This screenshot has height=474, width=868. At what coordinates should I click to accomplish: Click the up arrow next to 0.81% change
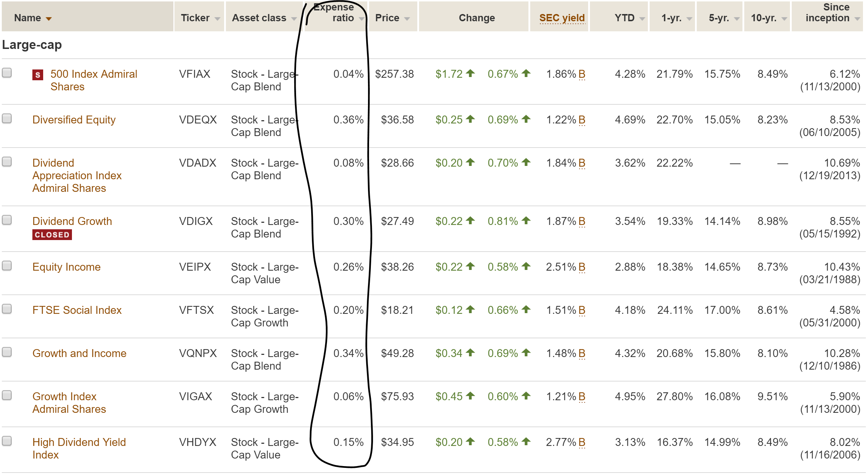coord(526,221)
